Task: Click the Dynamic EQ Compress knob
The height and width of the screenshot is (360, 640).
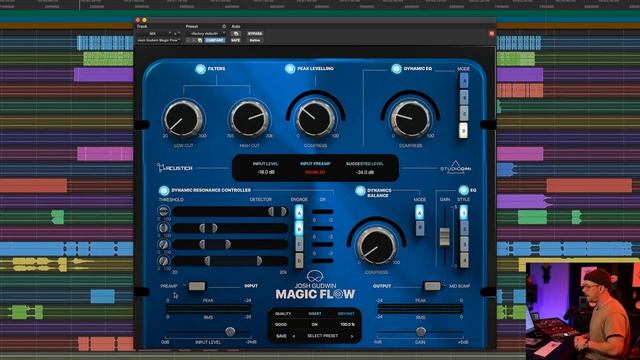Action: [410, 118]
